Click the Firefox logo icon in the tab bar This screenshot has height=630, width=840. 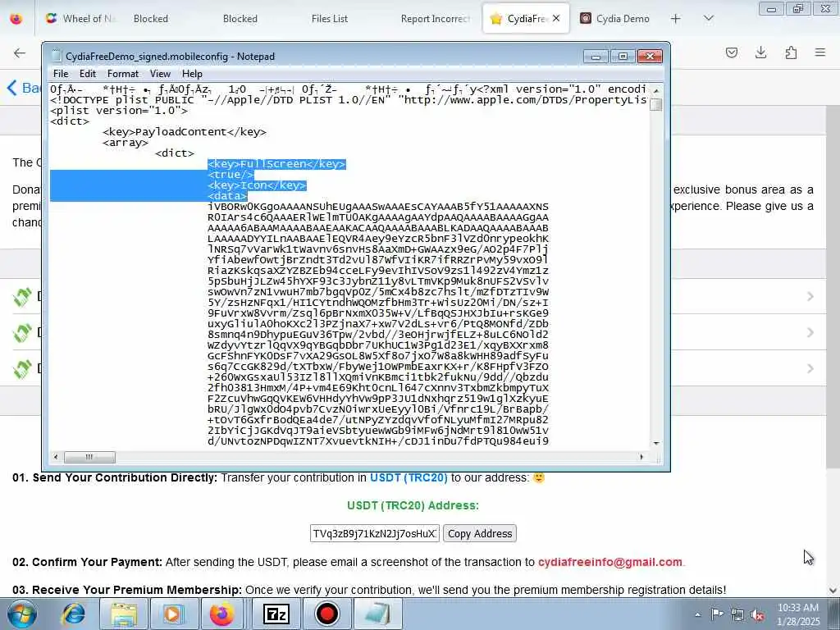click(x=16, y=19)
